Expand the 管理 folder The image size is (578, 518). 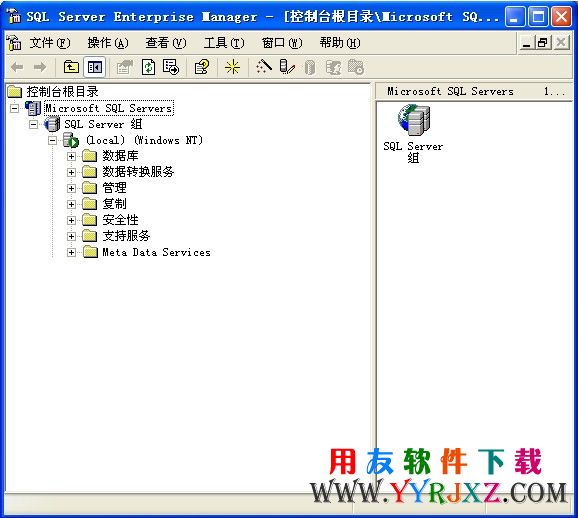[x=72, y=188]
